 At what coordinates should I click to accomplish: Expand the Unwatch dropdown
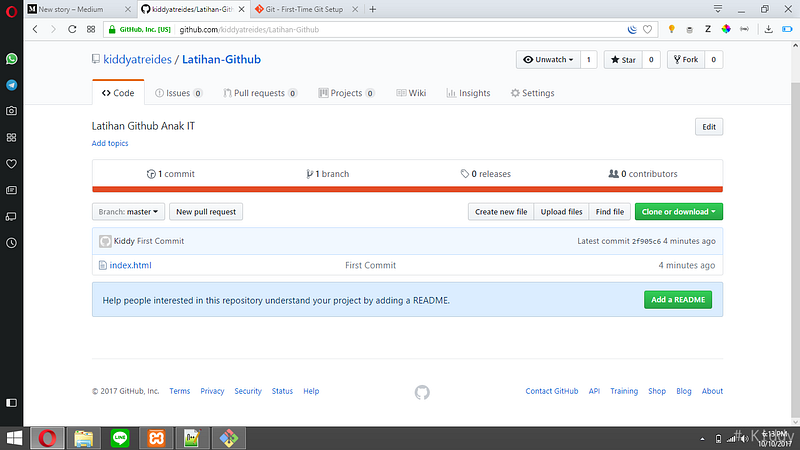tap(548, 60)
